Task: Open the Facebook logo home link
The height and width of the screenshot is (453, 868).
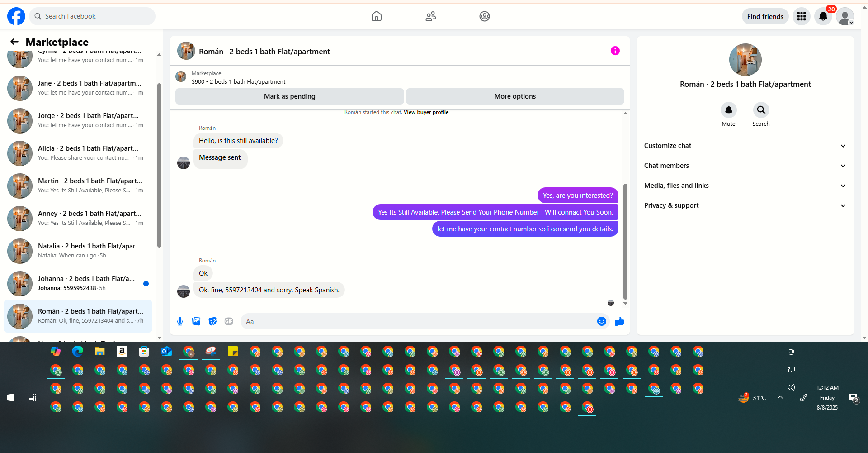Action: [16, 16]
